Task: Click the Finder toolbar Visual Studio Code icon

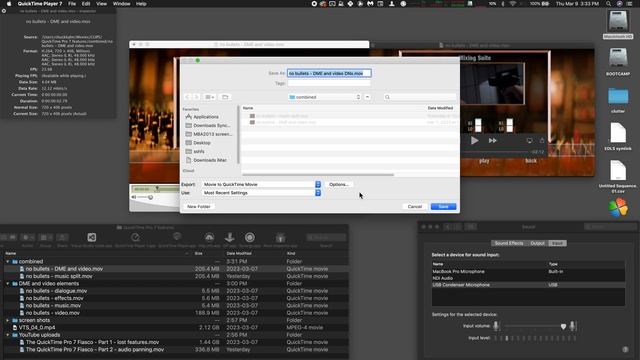Action: [x=92, y=237]
